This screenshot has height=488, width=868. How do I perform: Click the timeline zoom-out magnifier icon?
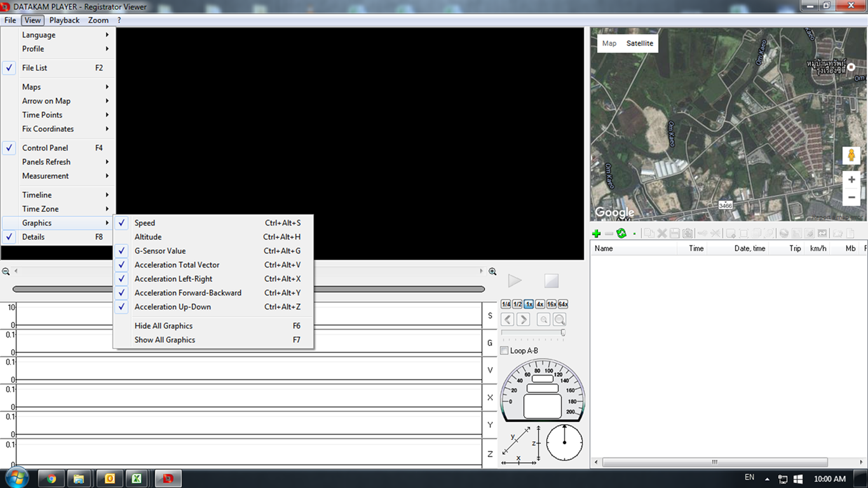(6, 271)
